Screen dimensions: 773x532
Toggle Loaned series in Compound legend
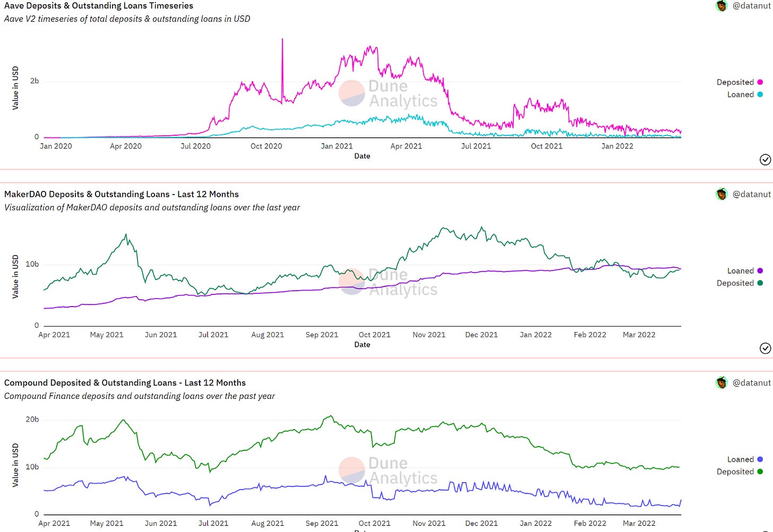[x=745, y=459]
